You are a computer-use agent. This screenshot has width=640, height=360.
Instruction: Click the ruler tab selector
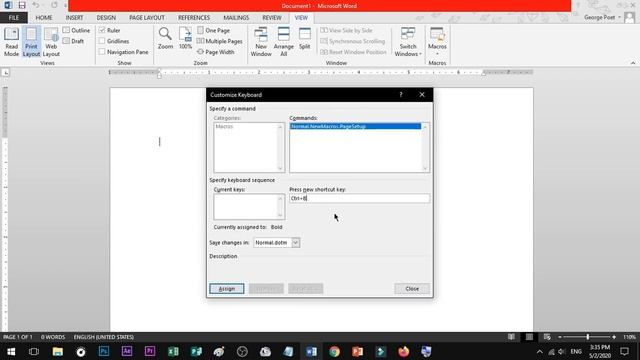pos(6,72)
